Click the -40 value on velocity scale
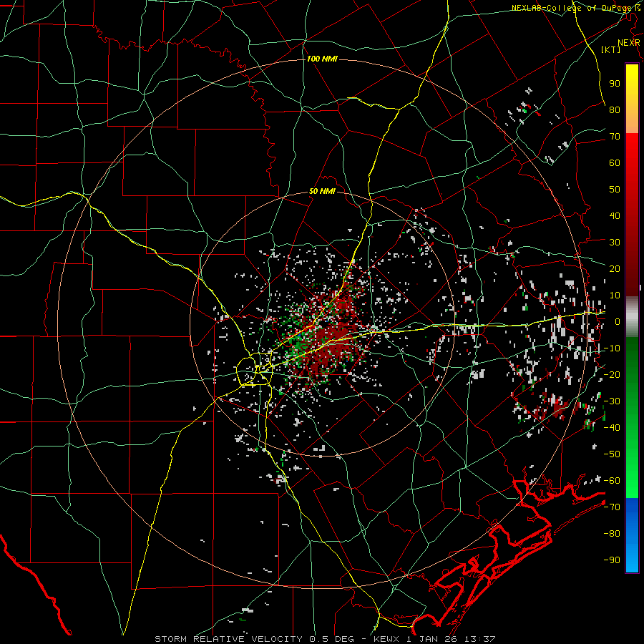 [x=612, y=428]
